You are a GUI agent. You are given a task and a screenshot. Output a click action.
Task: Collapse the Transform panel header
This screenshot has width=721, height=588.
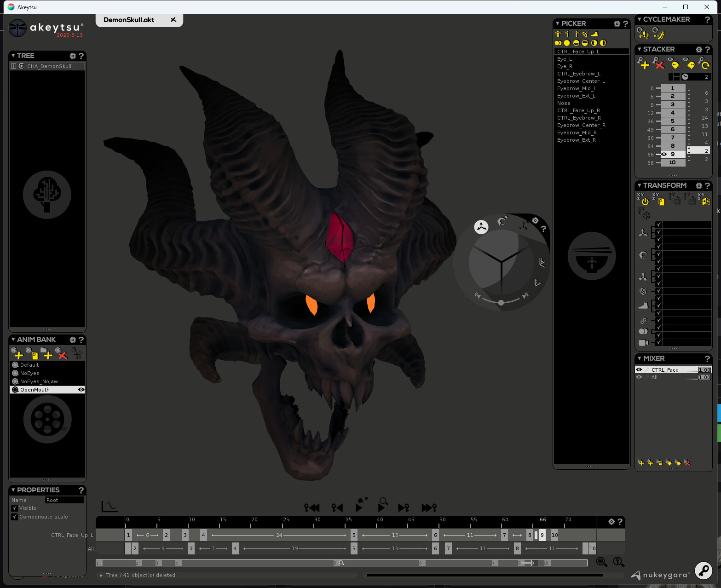point(639,185)
